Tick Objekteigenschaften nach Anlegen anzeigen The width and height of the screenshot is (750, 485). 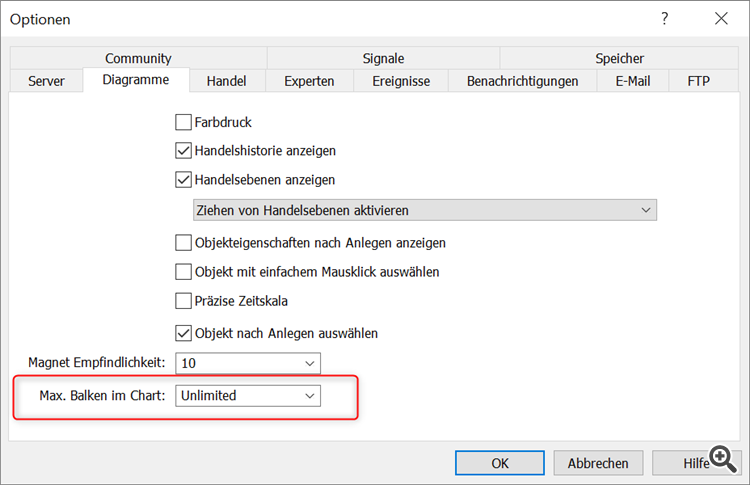pyautogui.click(x=183, y=242)
